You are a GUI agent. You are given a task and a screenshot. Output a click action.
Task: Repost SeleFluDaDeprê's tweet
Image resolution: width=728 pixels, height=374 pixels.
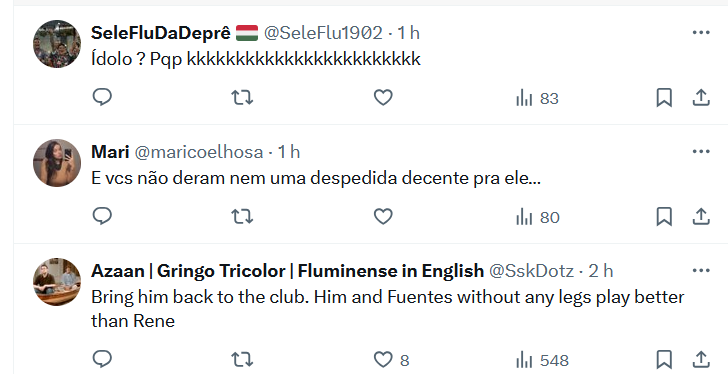[242, 97]
